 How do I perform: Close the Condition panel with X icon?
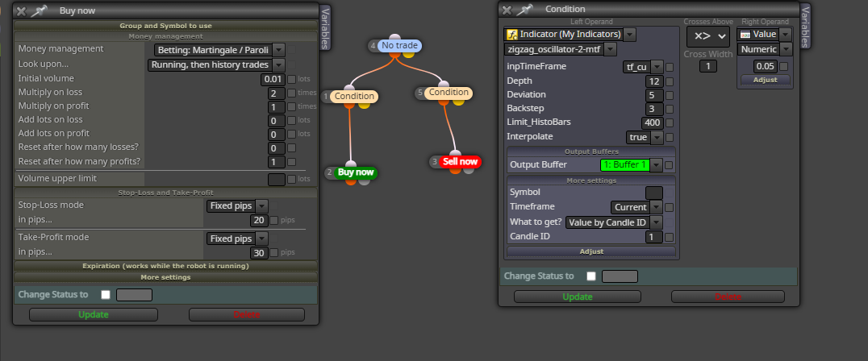[507, 10]
